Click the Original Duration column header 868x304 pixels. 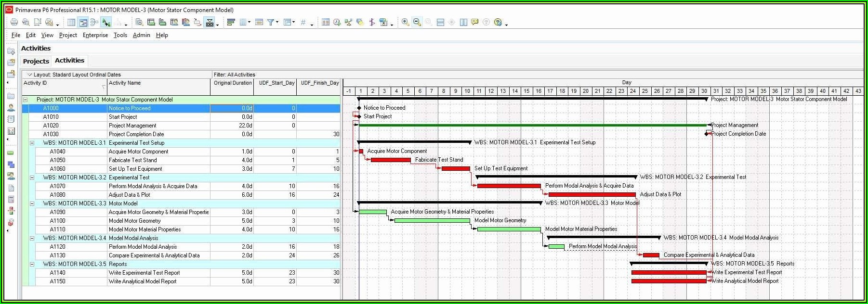click(232, 83)
